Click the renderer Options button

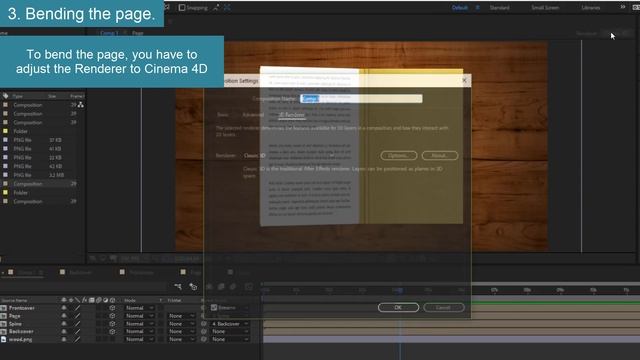click(x=398, y=156)
